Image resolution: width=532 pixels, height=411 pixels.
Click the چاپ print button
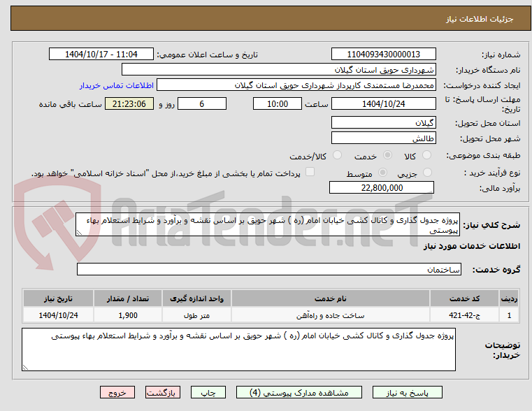pos(208,392)
